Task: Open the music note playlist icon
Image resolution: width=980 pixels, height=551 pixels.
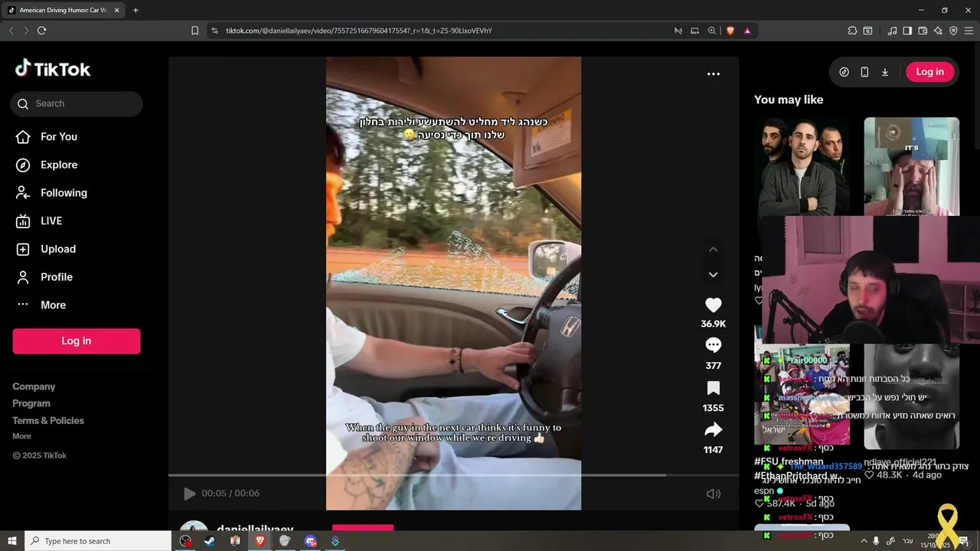Action: point(892,31)
